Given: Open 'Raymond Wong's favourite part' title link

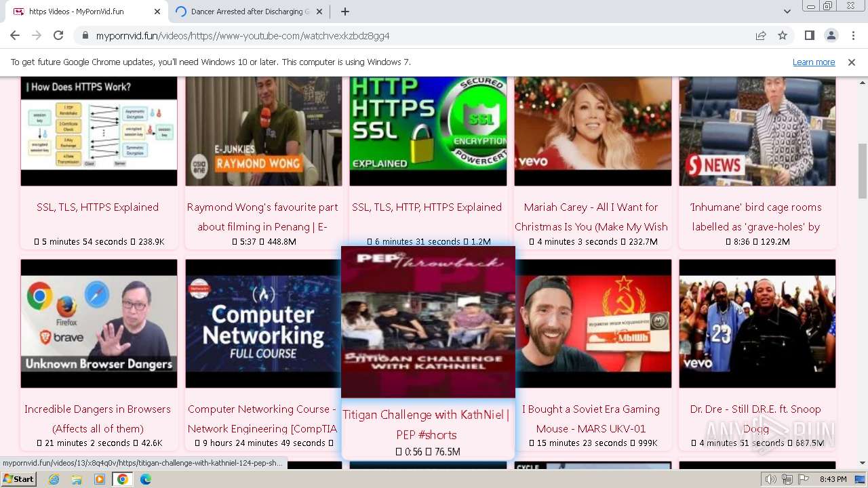Looking at the screenshot, I should pyautogui.click(x=262, y=217).
